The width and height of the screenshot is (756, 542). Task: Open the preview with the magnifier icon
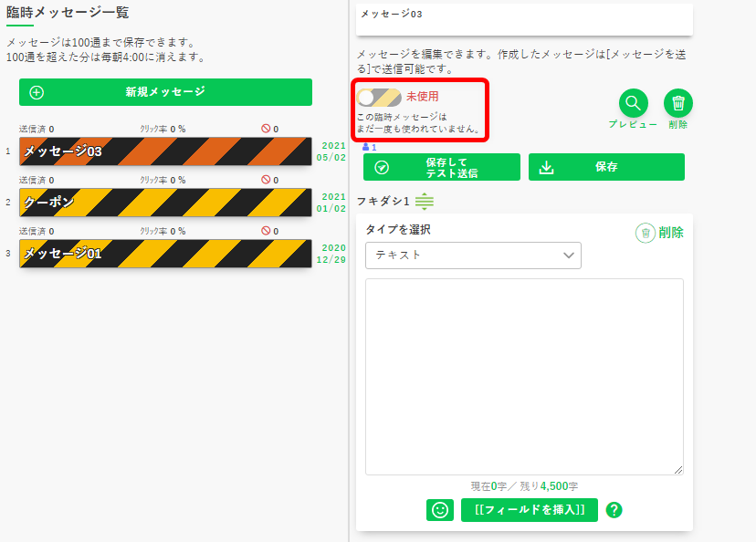tap(633, 103)
